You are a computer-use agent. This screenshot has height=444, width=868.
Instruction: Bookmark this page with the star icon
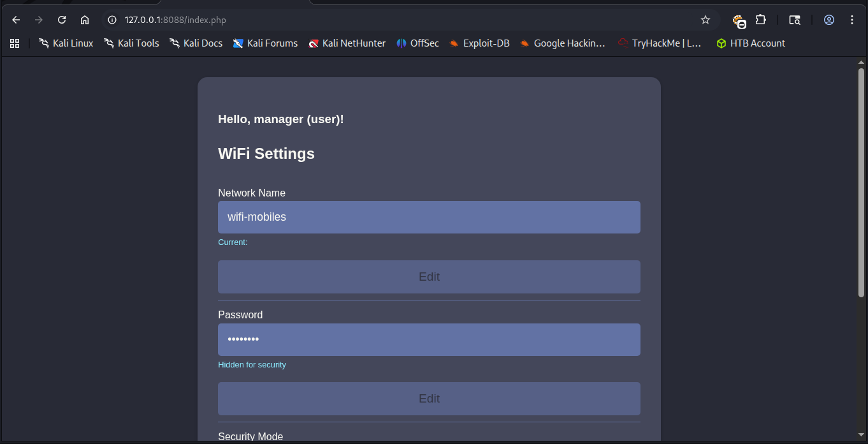pos(705,20)
